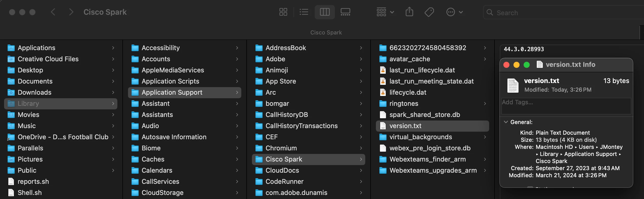Select the Library folder

[61, 104]
